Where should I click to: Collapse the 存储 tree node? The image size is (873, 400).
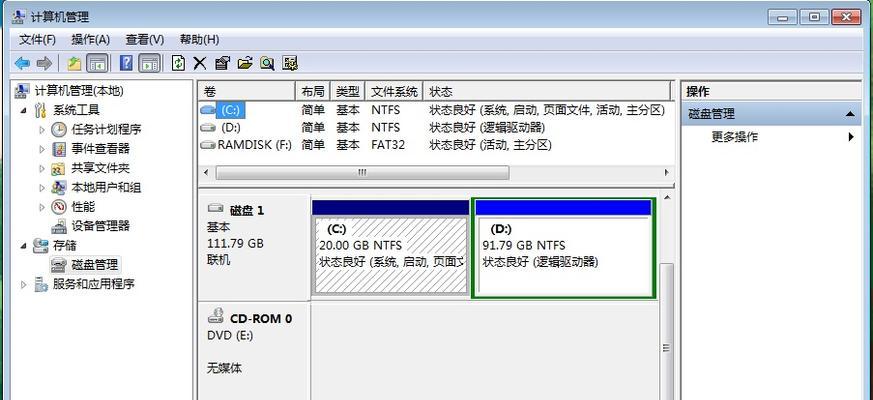[x=23, y=245]
